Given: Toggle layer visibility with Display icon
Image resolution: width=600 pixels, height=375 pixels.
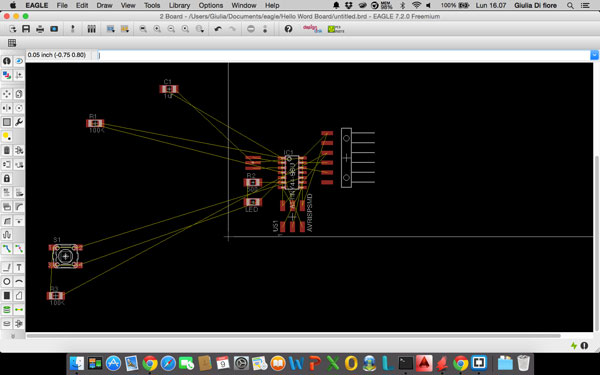Looking at the screenshot, I should (x=7, y=75).
